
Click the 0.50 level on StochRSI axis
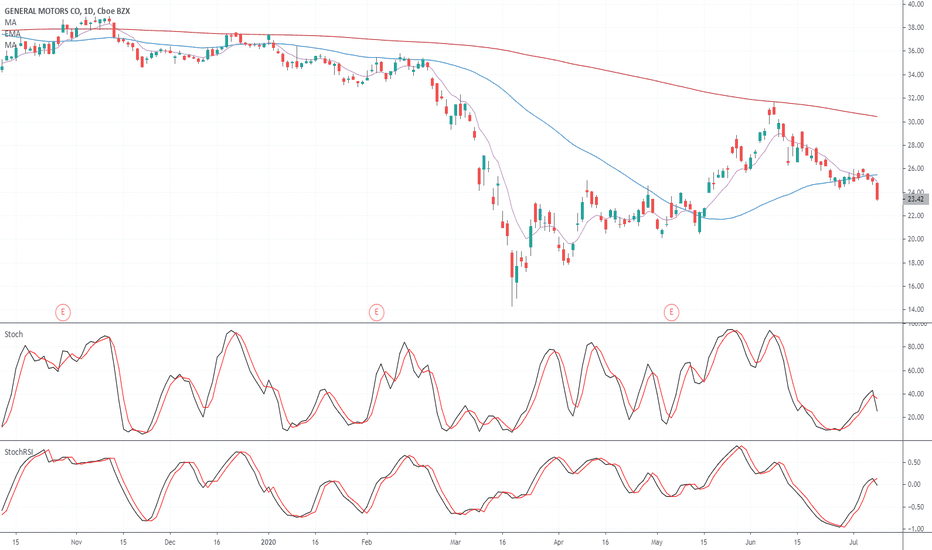pos(914,463)
